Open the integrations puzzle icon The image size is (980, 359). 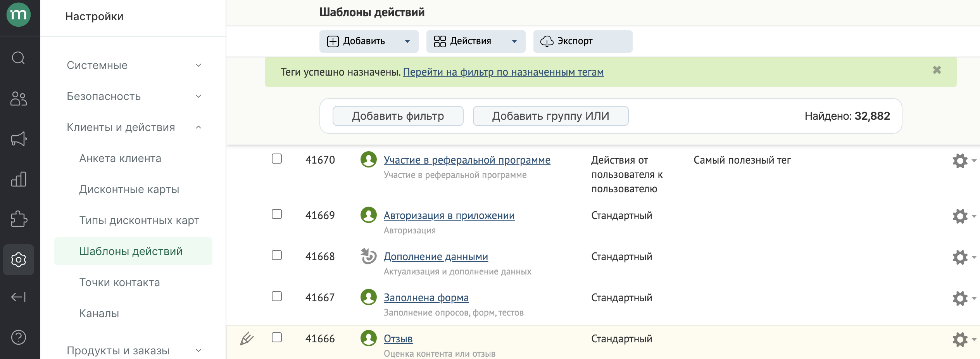tap(19, 219)
